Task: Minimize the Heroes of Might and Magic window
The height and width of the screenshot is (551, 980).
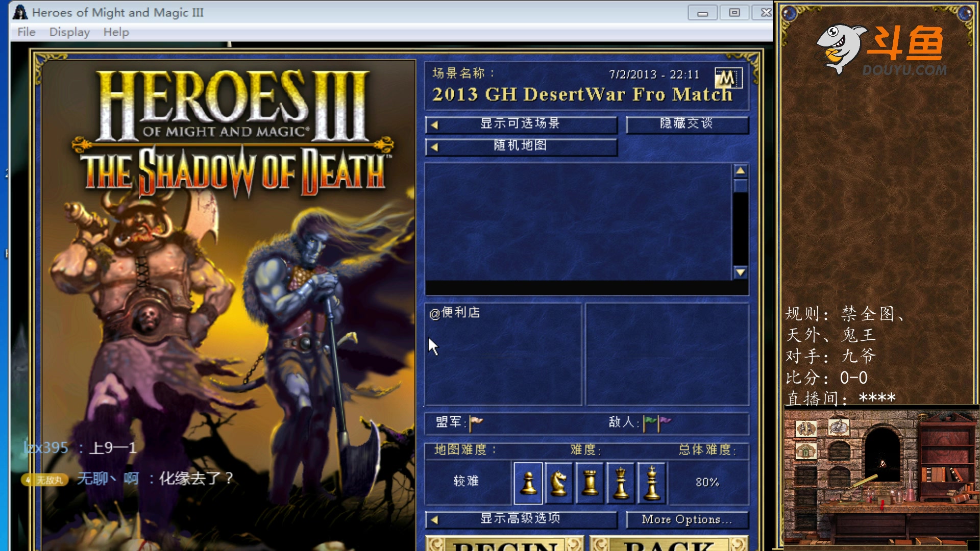Action: tap(702, 13)
